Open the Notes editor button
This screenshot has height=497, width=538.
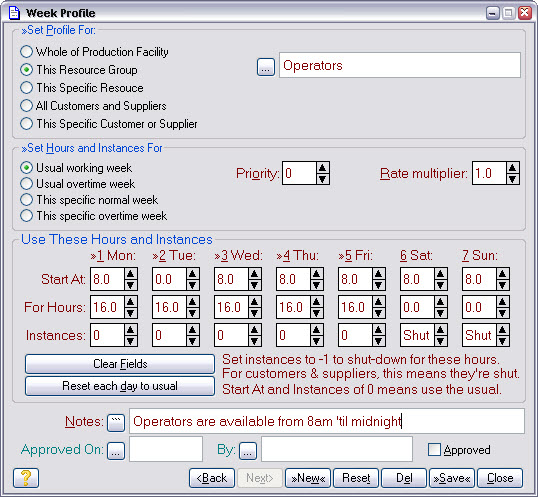(116, 423)
